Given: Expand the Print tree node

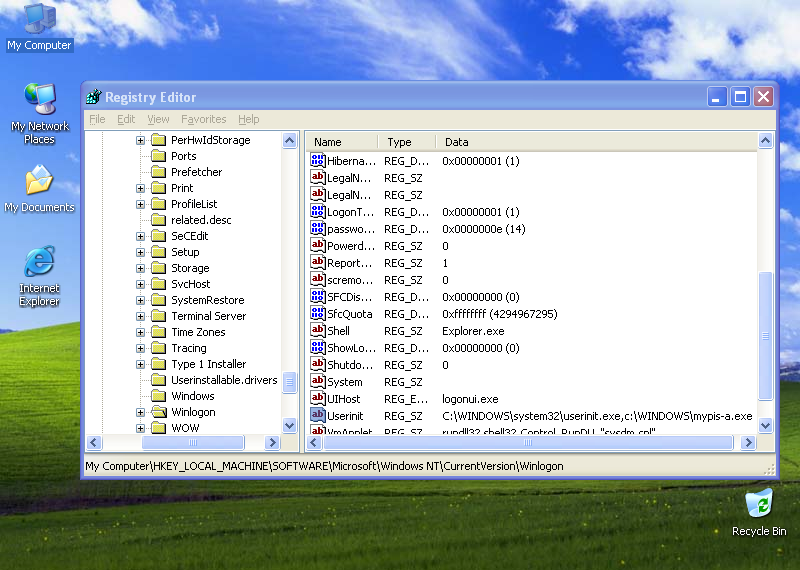Looking at the screenshot, I should (x=140, y=188).
